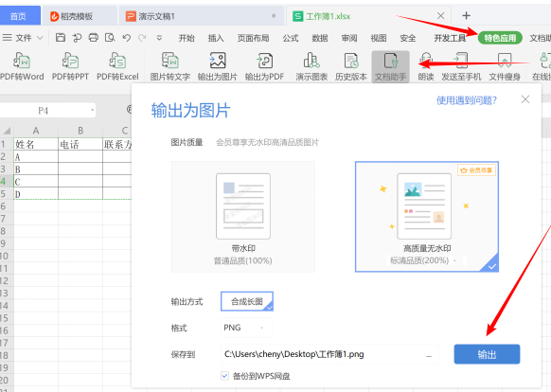Expand the name box dropdown arrow
The height and width of the screenshot is (392, 551).
[x=92, y=111]
